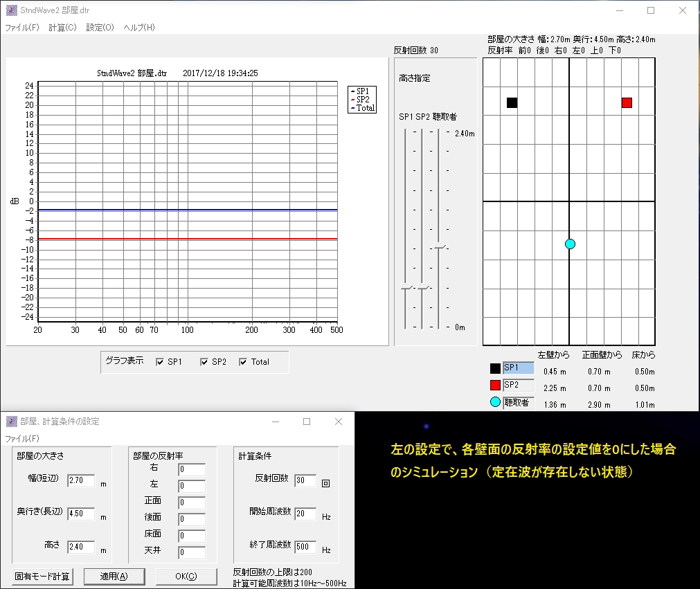
Task: Select the black SP1 speaker marker in room map
Action: [512, 102]
